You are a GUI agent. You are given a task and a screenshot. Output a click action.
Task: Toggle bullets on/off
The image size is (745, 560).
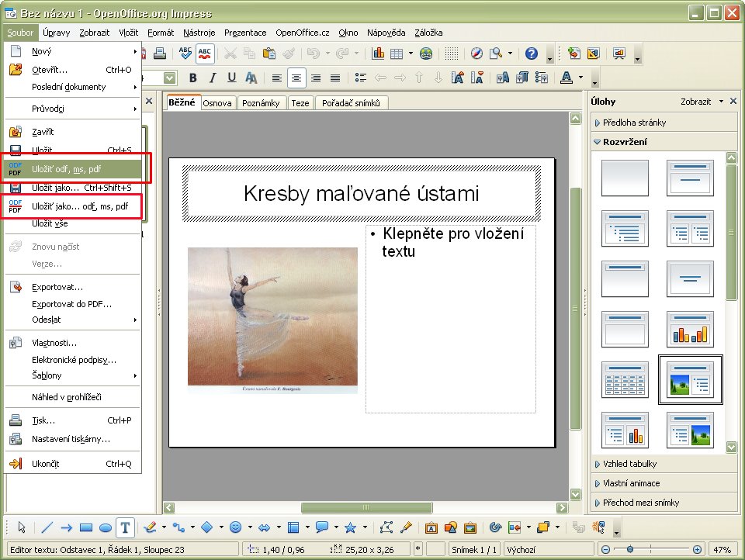pos(361,78)
